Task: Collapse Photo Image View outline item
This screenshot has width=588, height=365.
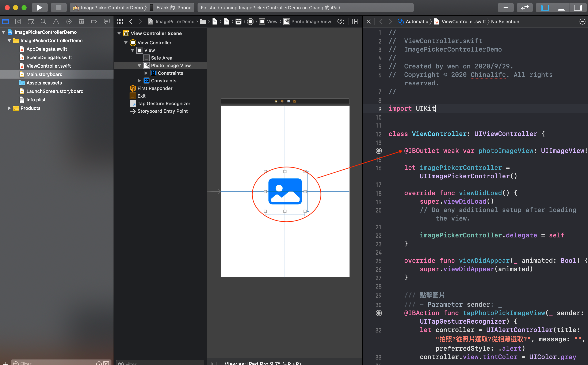Action: click(x=140, y=65)
